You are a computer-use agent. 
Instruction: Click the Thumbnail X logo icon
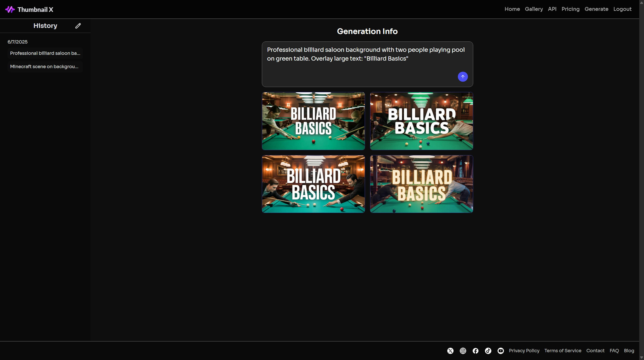click(10, 10)
